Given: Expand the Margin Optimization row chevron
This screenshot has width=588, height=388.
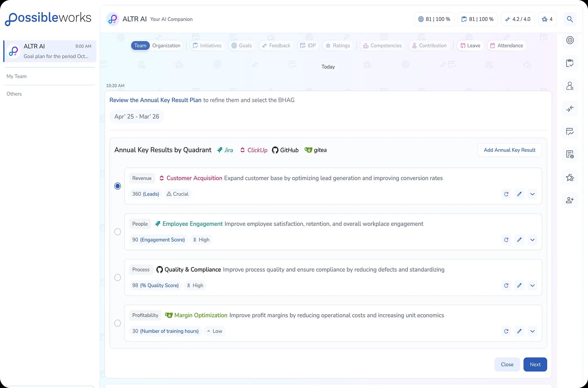Looking at the screenshot, I should (532, 331).
